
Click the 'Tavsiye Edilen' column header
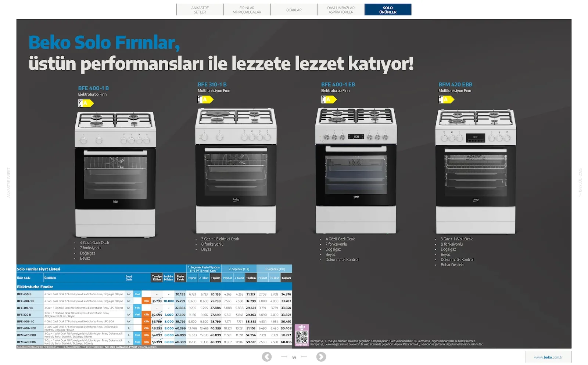157,278
